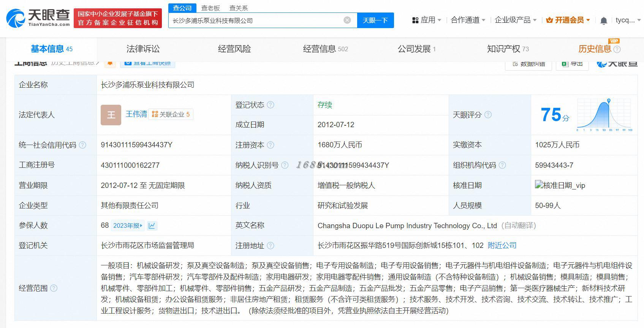Click the 其他有限责任公司 company type
The width and height of the screenshot is (644, 328).
tap(130, 205)
